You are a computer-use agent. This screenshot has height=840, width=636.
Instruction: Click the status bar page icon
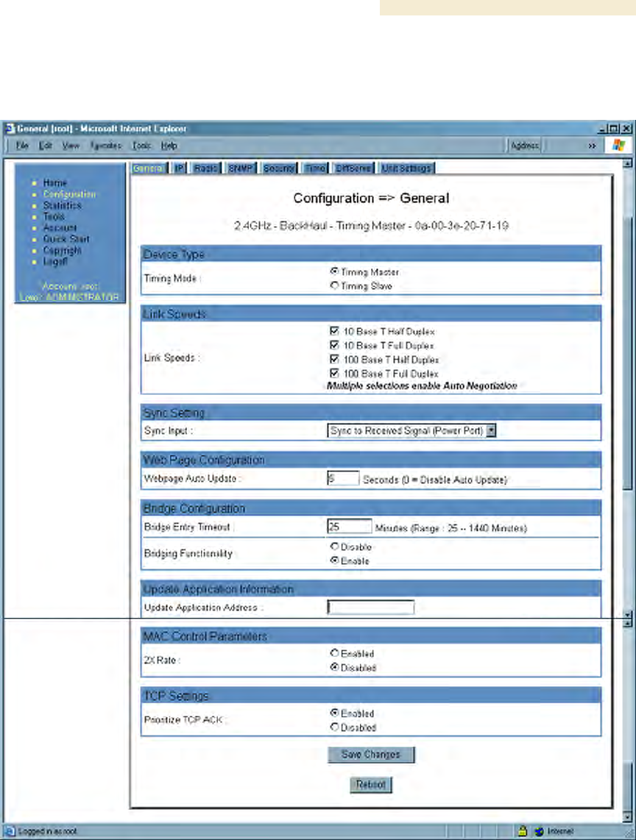(10, 831)
